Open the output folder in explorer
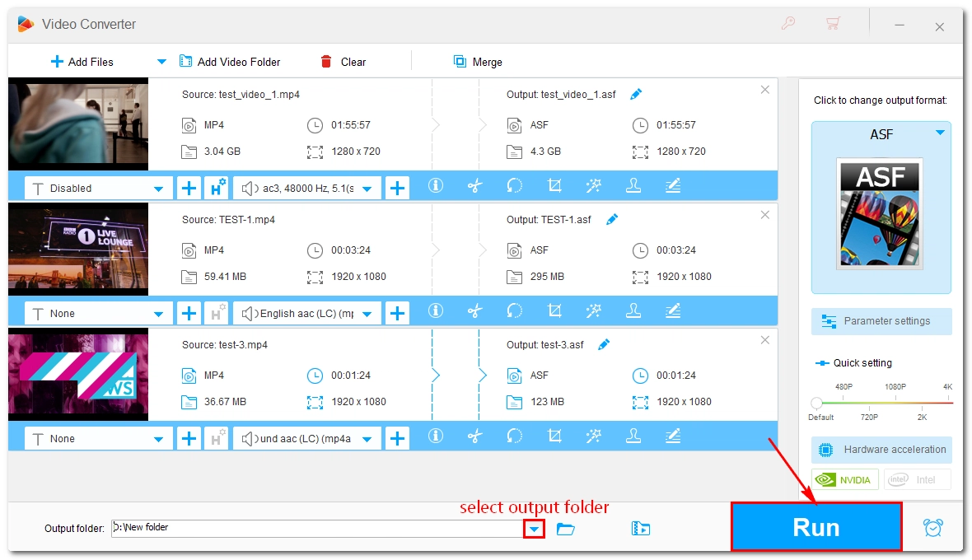Viewport: 972px width, 560px height. pos(640,529)
